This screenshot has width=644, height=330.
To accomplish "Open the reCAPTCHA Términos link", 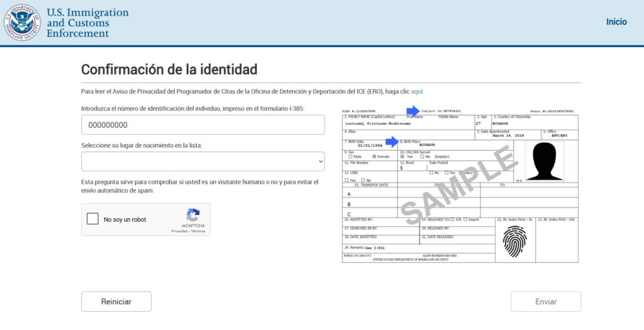I will (197, 231).
